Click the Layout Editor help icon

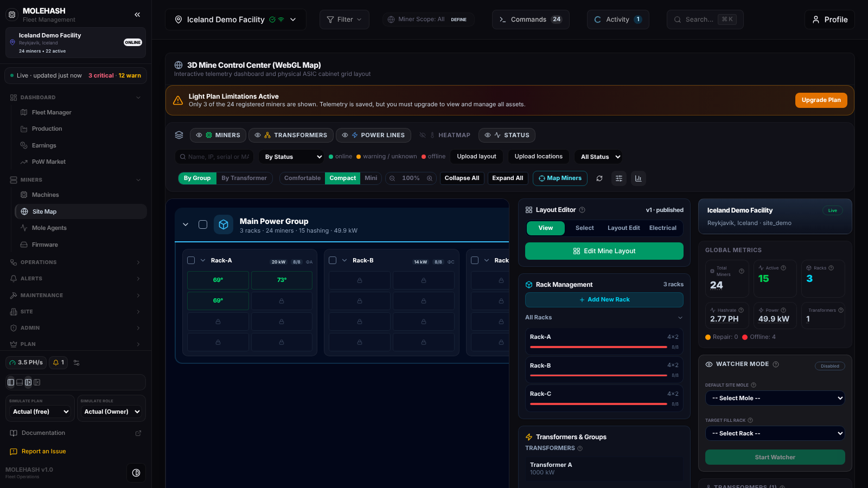point(582,210)
